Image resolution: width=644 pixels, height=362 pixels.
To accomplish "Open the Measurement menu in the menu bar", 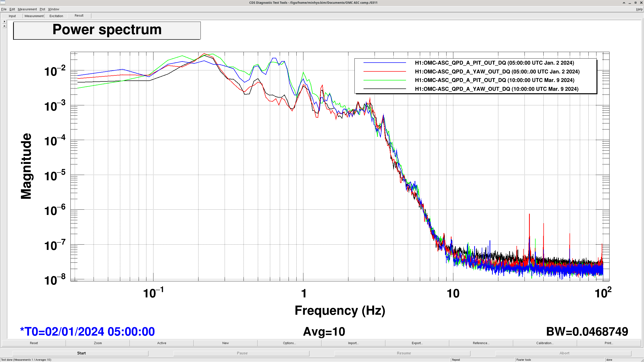I will coord(27,9).
